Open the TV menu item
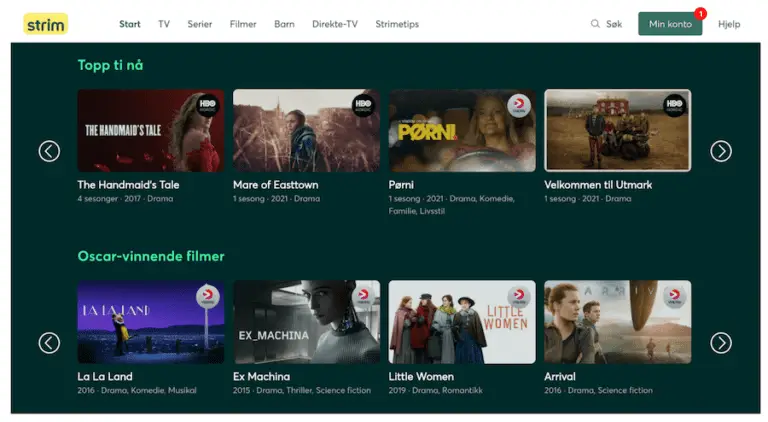Viewport: 768px width, 422px height. (x=164, y=24)
